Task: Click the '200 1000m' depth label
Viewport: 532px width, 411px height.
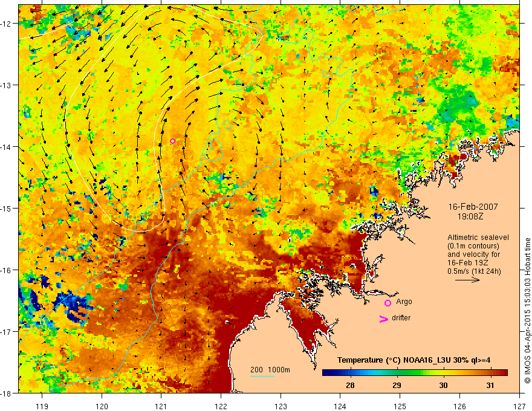Action: [x=270, y=370]
